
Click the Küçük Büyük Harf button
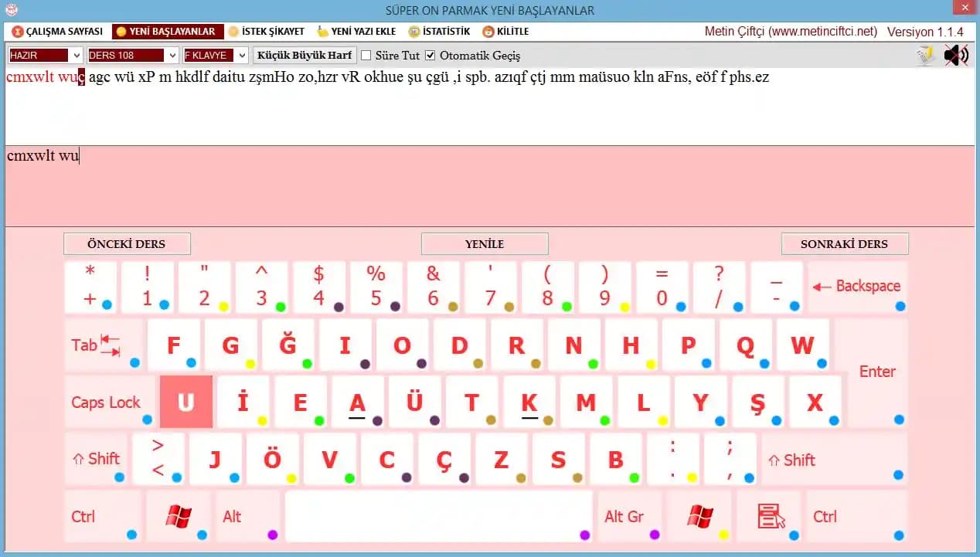click(305, 56)
